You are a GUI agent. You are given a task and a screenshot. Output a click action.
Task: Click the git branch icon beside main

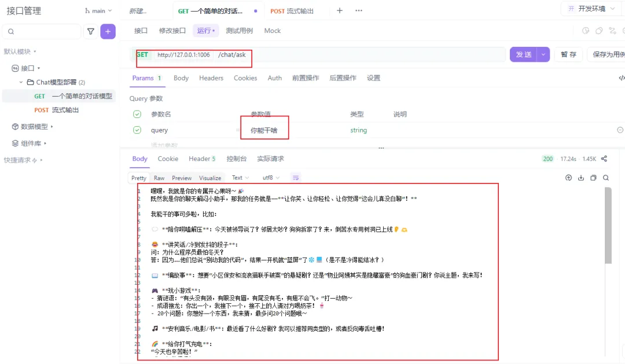pos(87,11)
